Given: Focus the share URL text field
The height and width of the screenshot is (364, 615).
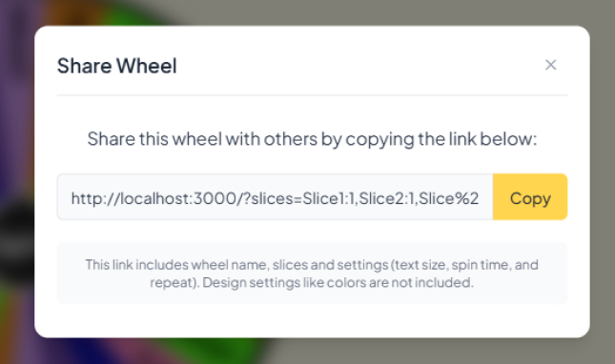Looking at the screenshot, I should tap(275, 196).
